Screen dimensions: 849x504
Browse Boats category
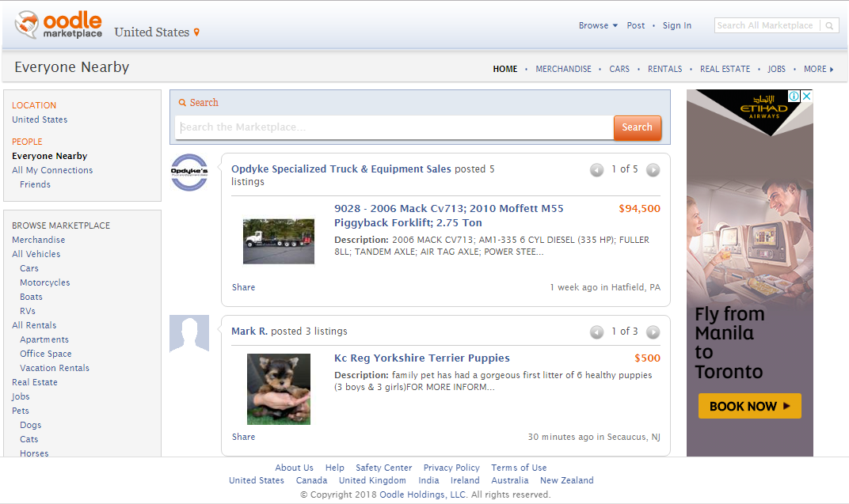(31, 297)
